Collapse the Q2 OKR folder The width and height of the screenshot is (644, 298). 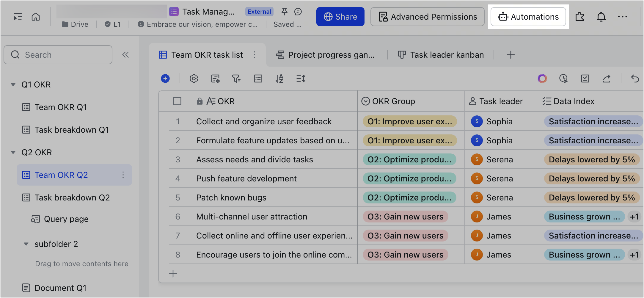tap(13, 152)
